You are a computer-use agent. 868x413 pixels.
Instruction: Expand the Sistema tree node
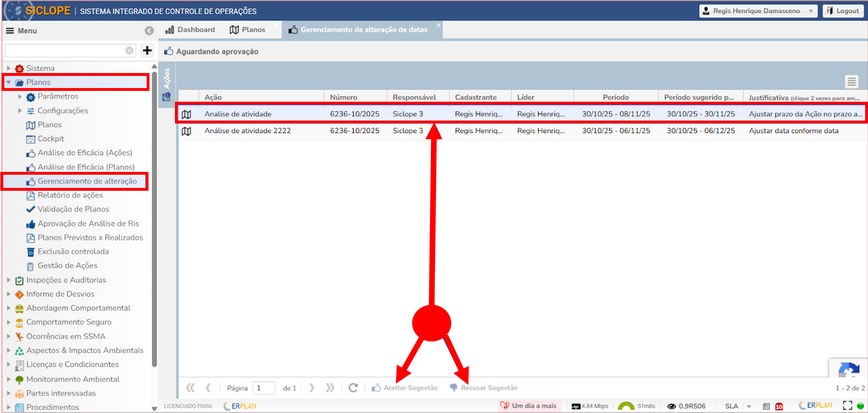point(8,68)
